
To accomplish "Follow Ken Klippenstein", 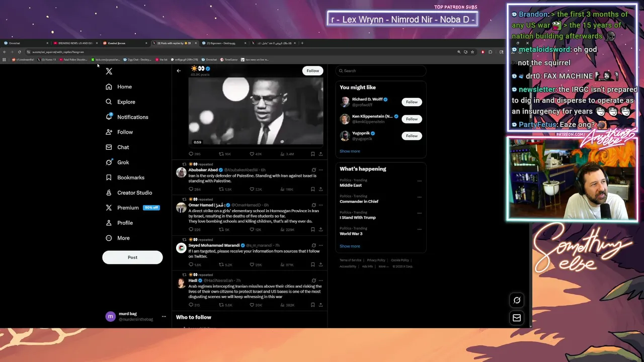I will click(412, 119).
